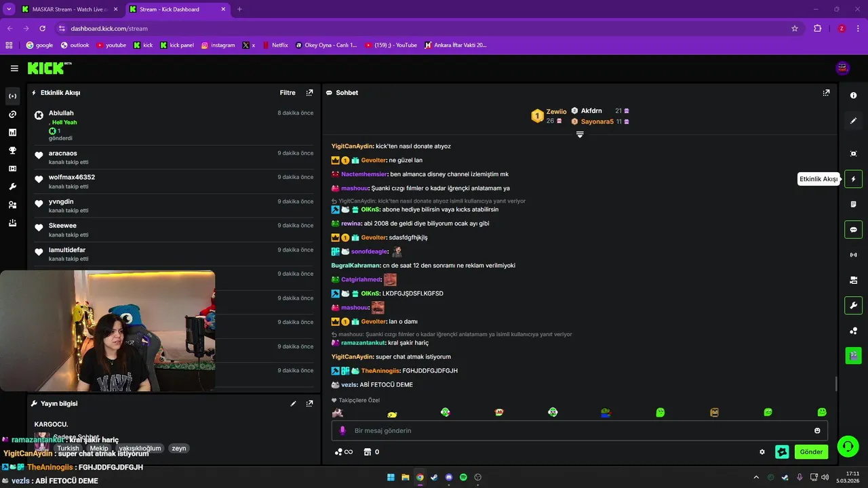Click the shop icon with 0 count
This screenshot has width=868, height=488.
371,452
